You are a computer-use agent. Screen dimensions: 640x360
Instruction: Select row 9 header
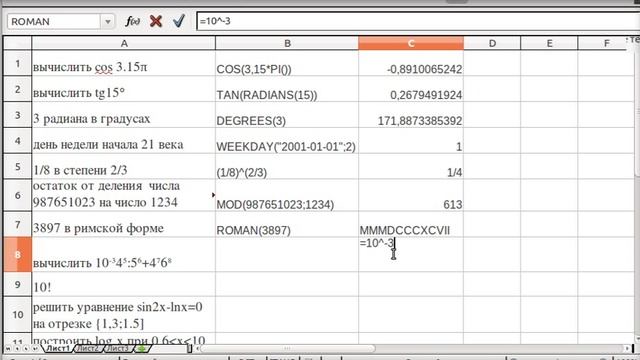[18, 284]
